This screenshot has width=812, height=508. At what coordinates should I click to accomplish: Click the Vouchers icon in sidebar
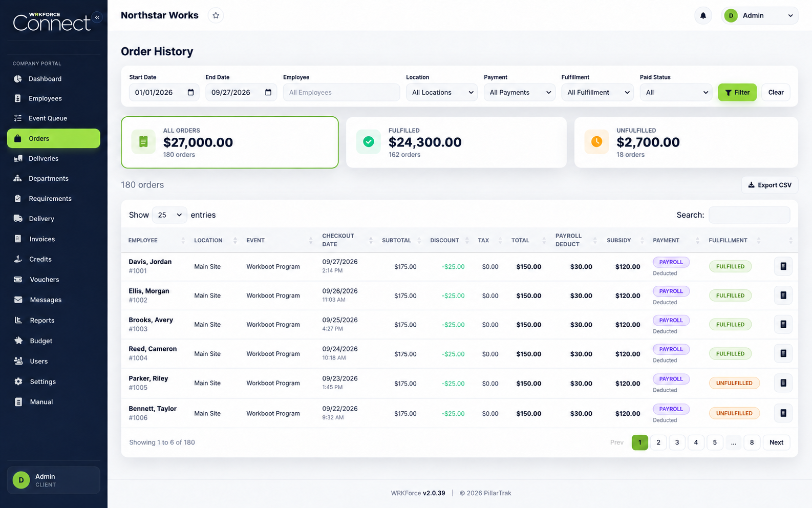tap(18, 280)
